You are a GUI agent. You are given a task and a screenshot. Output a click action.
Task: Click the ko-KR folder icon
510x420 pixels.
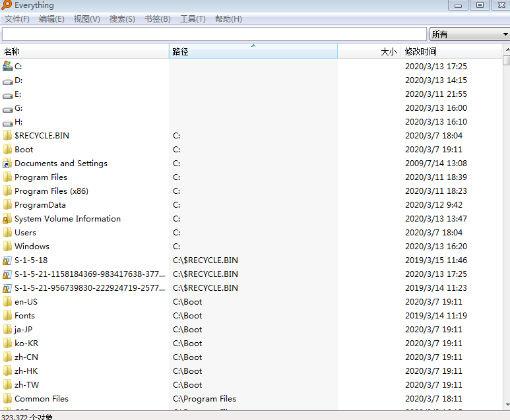[x=7, y=344]
